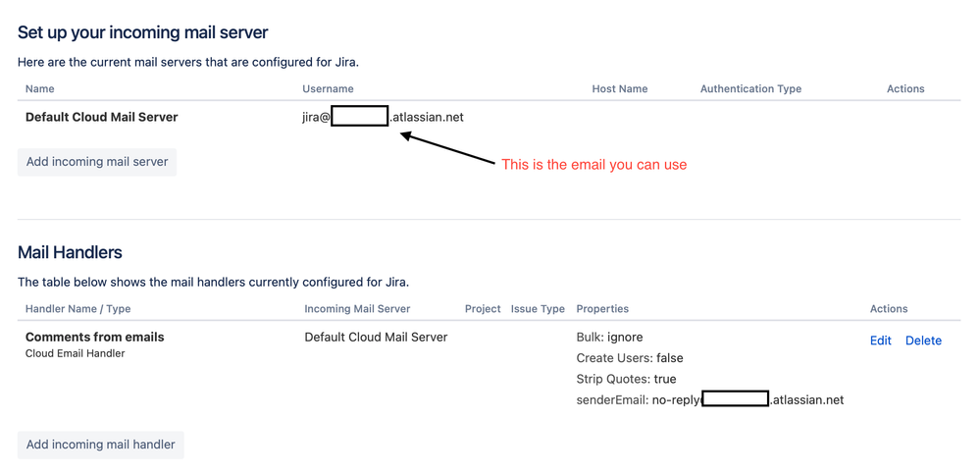The height and width of the screenshot is (473, 980).
Task: Click the Handler Name / Type column header
Action: 78,309
